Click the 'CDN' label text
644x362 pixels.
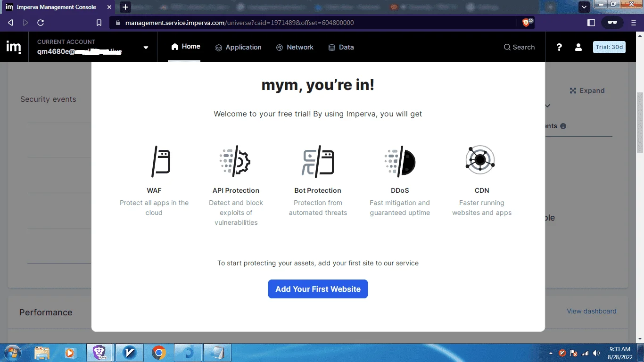click(482, 190)
